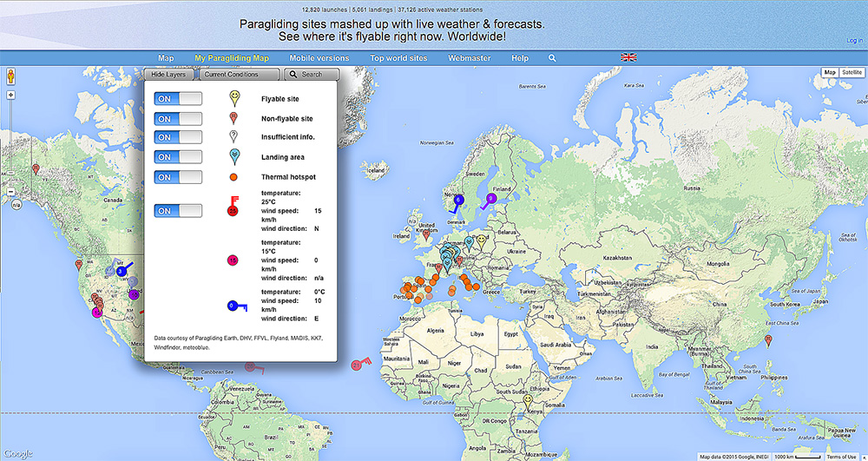Open weather station 21 in the Atlantic
868x461 pixels.
click(357, 365)
